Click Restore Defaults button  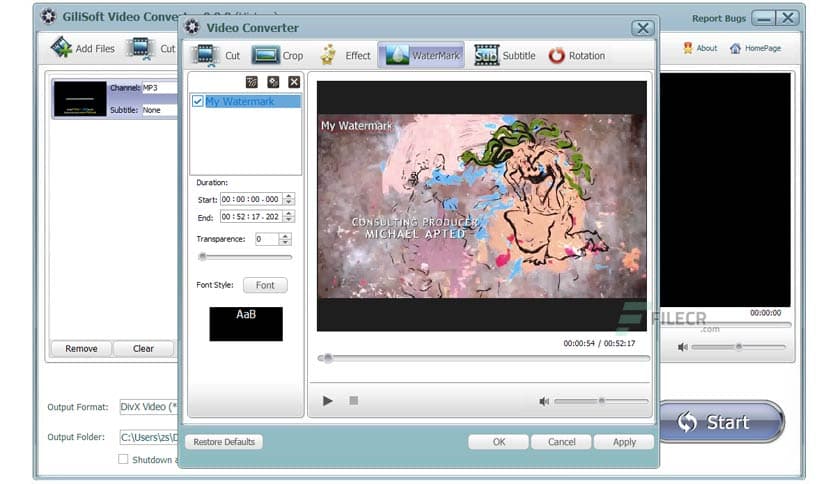224,442
